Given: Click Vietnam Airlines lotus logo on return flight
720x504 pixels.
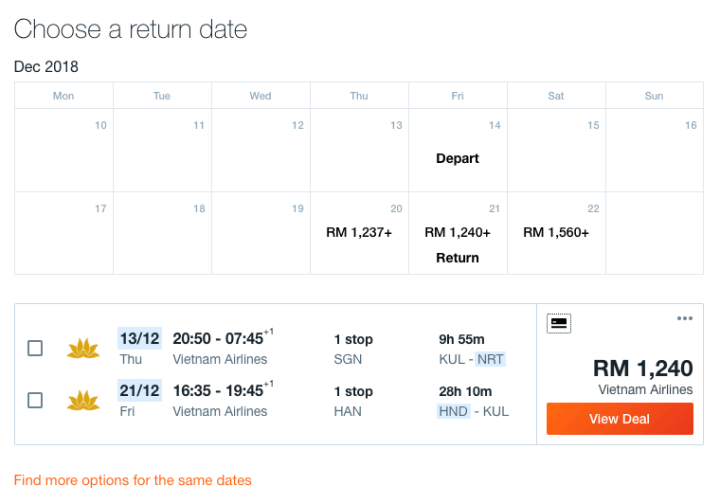Looking at the screenshot, I should 83,400.
